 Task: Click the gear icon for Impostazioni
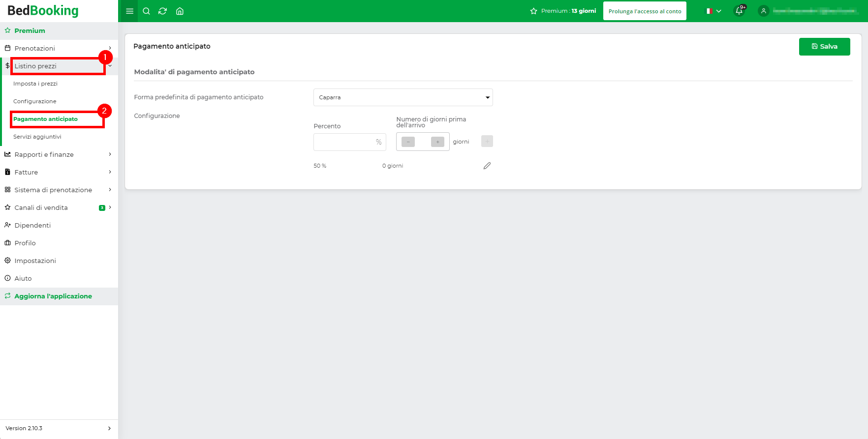point(7,261)
